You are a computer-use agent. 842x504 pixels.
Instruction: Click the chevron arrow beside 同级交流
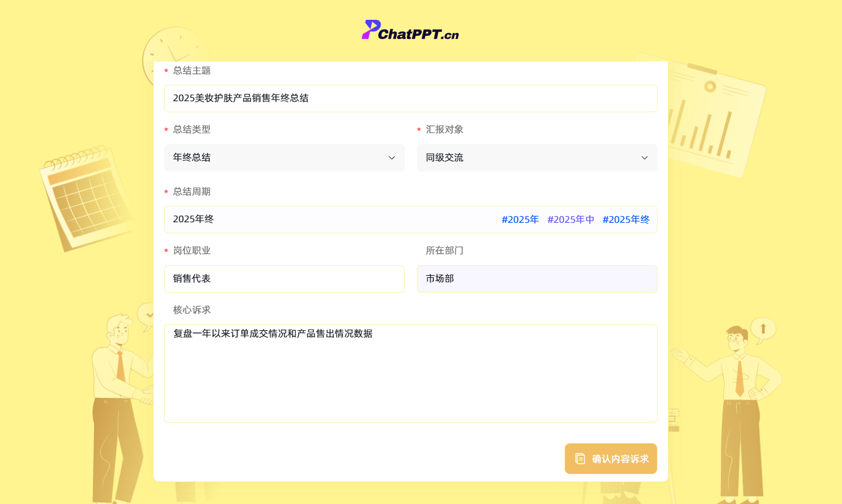point(644,158)
